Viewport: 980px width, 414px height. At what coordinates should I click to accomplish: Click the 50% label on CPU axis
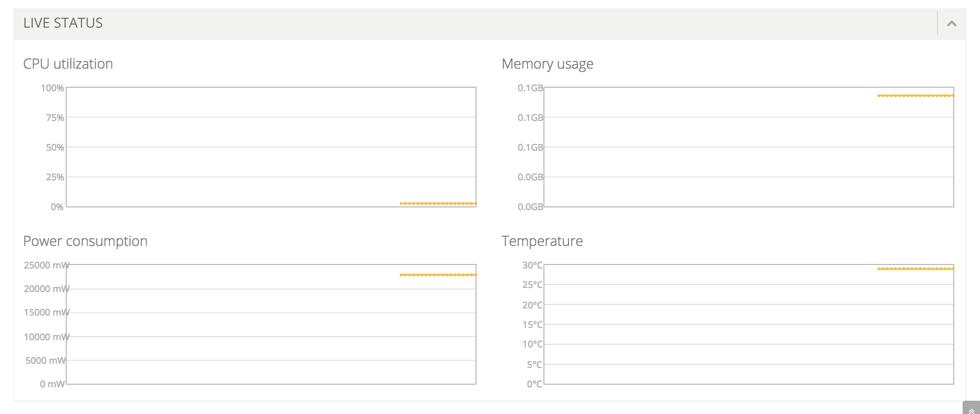click(55, 148)
